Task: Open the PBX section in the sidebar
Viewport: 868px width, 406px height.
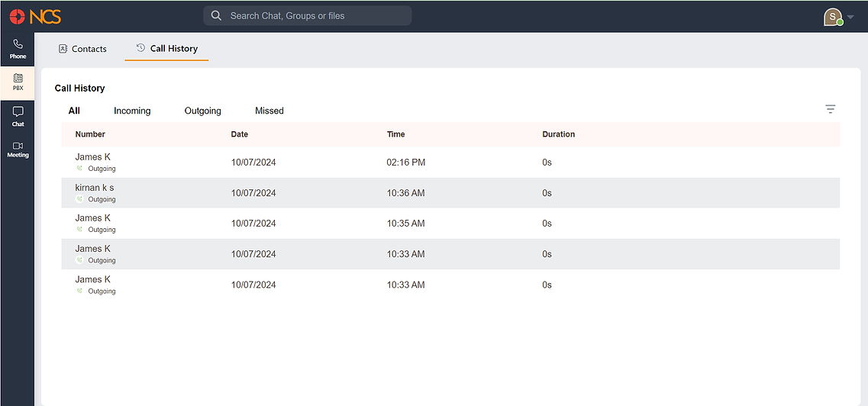Action: tap(18, 82)
